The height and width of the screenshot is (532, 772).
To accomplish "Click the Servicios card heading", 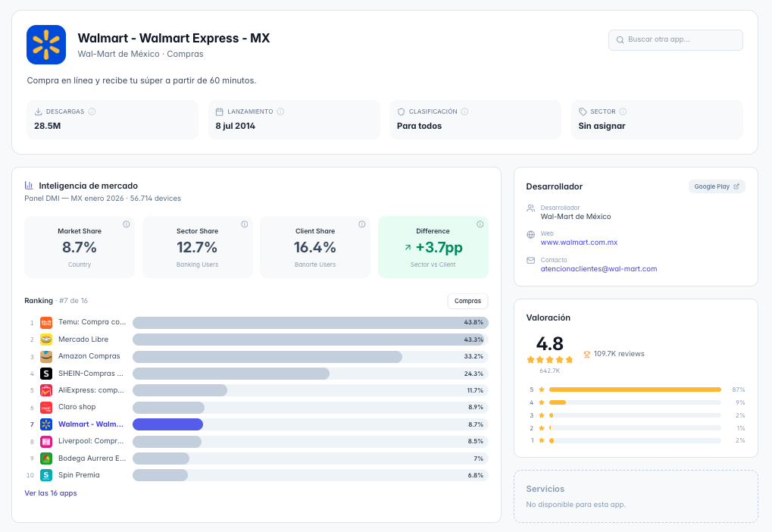I will pyautogui.click(x=545, y=489).
